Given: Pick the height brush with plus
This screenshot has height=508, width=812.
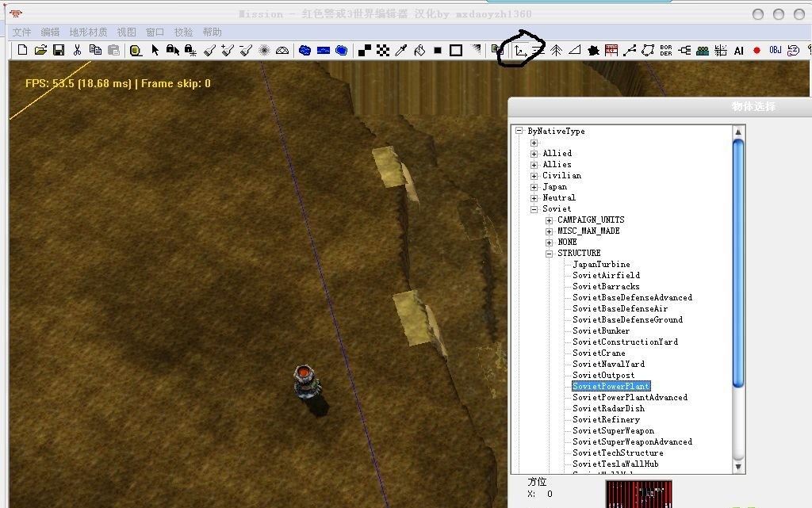Looking at the screenshot, I should [x=228, y=50].
